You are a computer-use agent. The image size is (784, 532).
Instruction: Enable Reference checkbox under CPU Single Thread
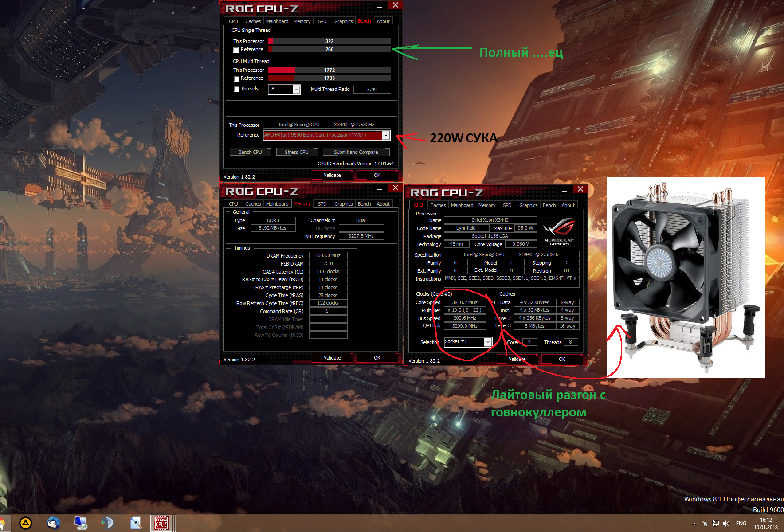click(x=236, y=50)
